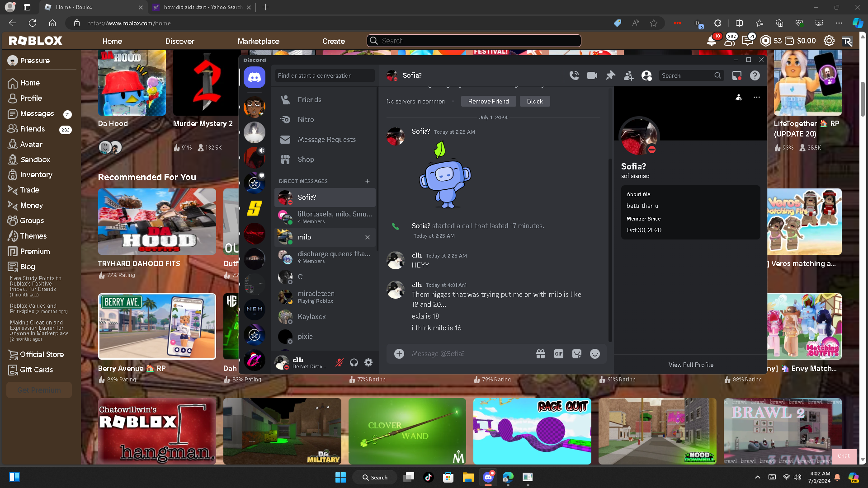
Task: Open the more options menu on Sofia's profile
Action: pos(757,97)
